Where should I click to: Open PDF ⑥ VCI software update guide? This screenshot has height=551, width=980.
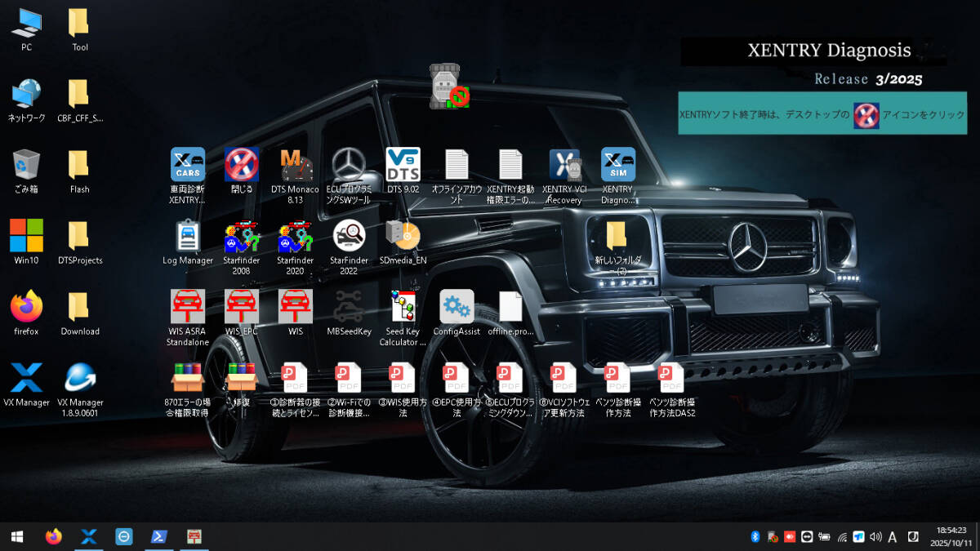point(565,389)
